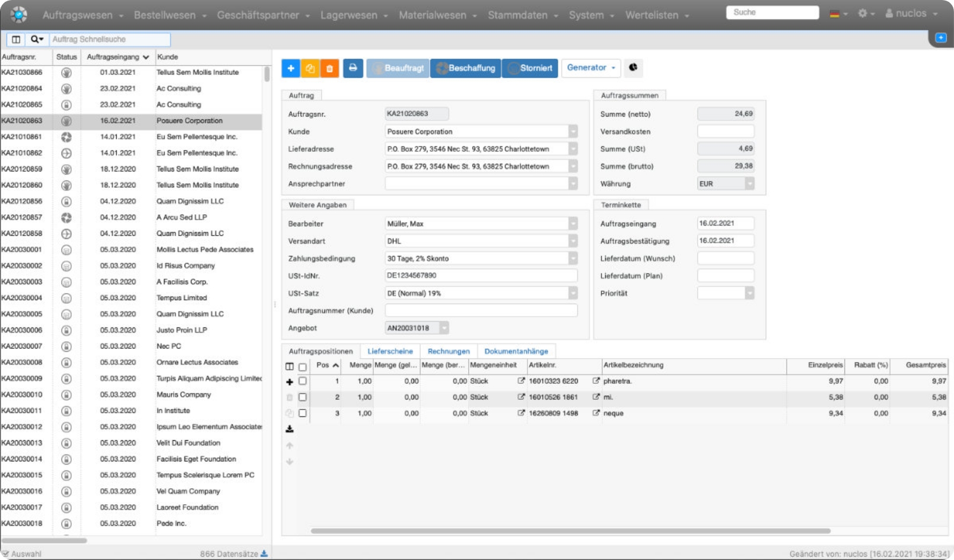Open article link icon for 16010323 6220
This screenshot has width=954, height=560.
point(521,381)
